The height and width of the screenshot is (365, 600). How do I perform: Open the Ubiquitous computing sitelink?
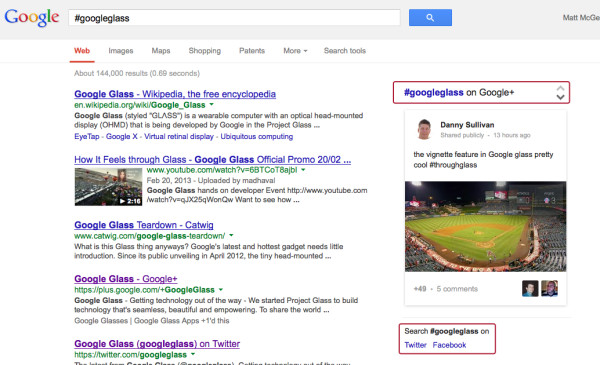pos(257,136)
